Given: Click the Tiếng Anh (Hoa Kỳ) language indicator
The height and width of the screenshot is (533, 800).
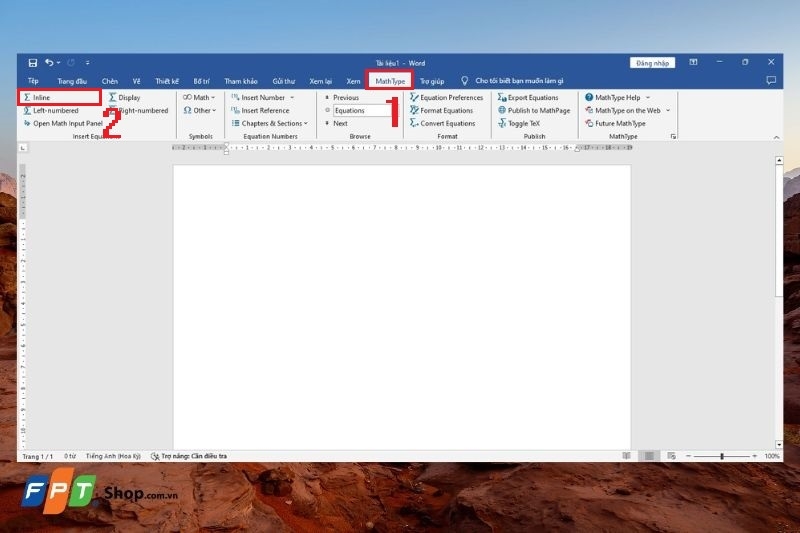Looking at the screenshot, I should pos(113,456).
